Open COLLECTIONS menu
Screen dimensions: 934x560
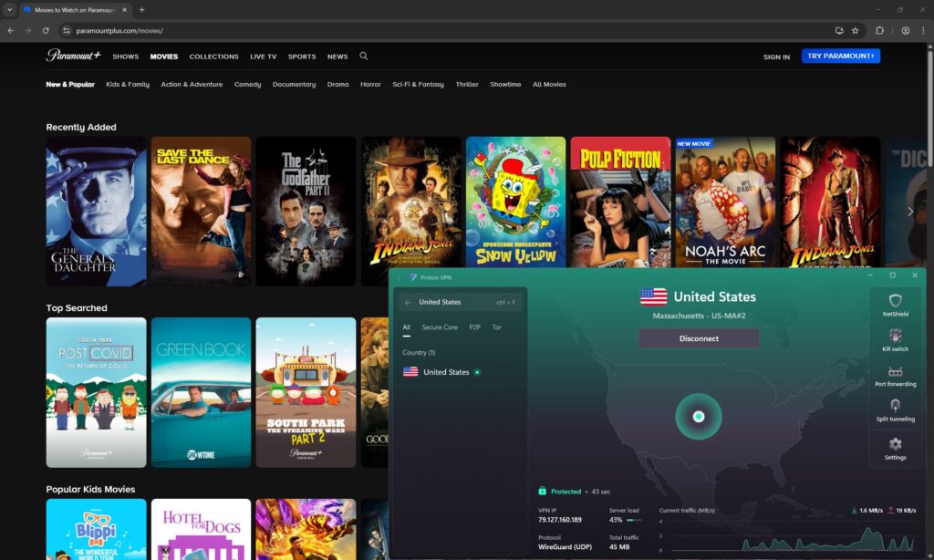(x=213, y=57)
